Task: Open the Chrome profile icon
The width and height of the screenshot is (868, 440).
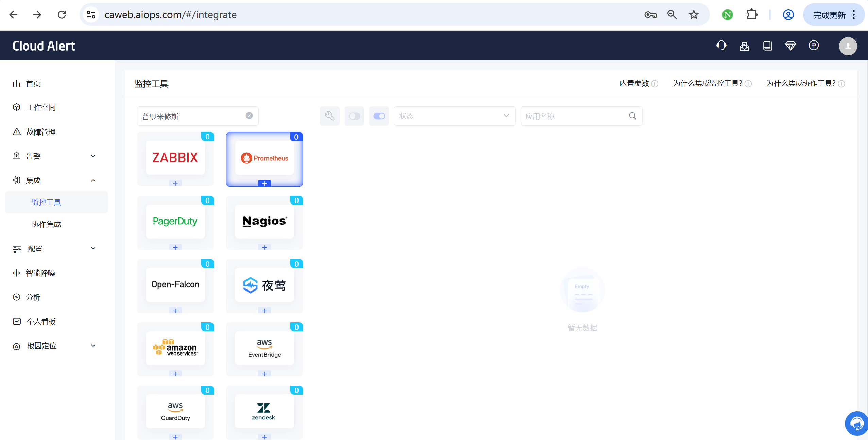Action: [788, 15]
